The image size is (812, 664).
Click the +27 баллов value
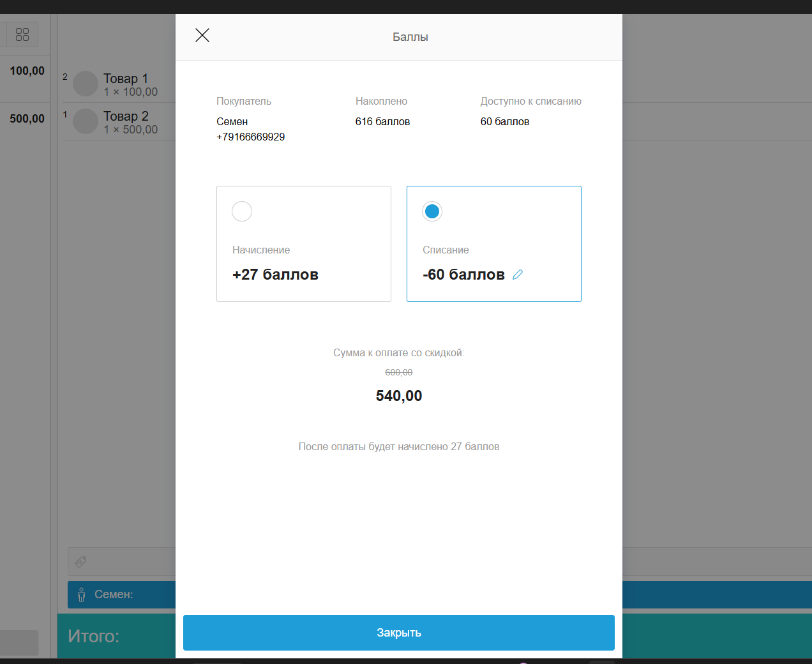click(x=275, y=275)
